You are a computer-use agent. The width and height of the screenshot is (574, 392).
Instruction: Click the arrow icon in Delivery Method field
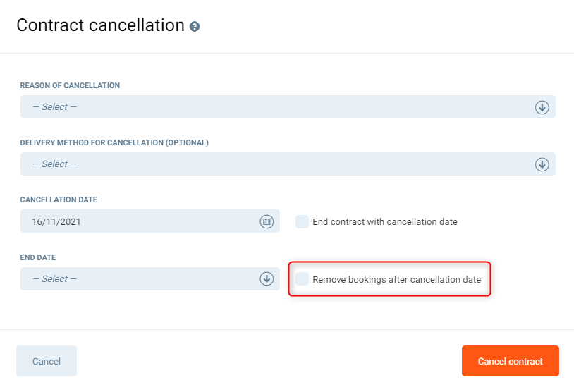(542, 164)
